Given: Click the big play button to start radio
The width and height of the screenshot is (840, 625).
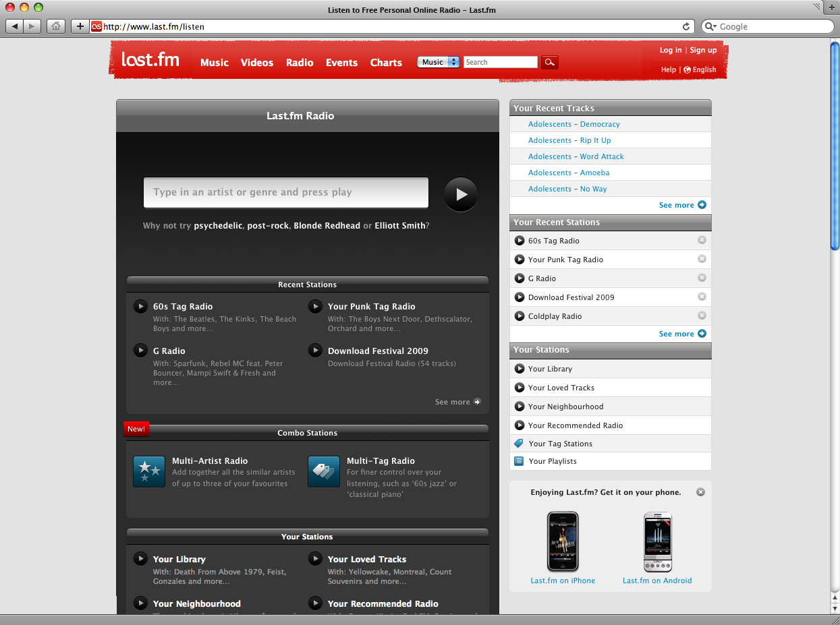Looking at the screenshot, I should (x=460, y=194).
